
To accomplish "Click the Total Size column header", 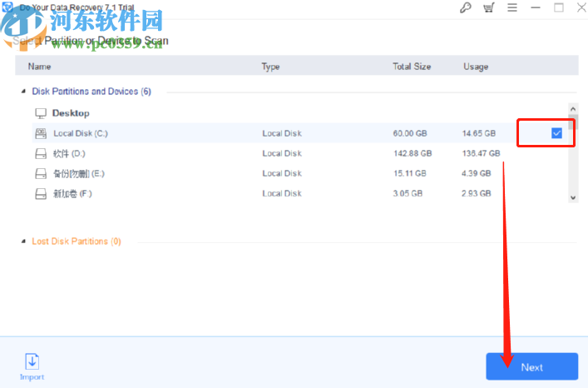I will click(x=412, y=67).
